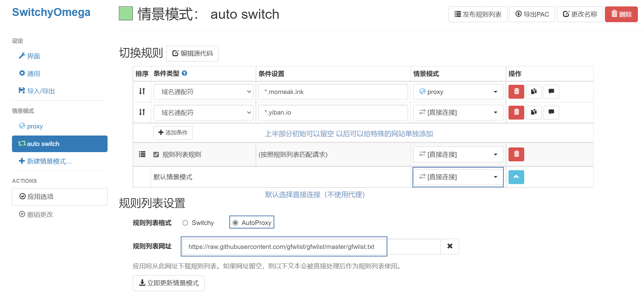Image resolution: width=644 pixels, height=295 pixels.
Task: Duplicate the *.yiban.io rule
Action: click(534, 112)
